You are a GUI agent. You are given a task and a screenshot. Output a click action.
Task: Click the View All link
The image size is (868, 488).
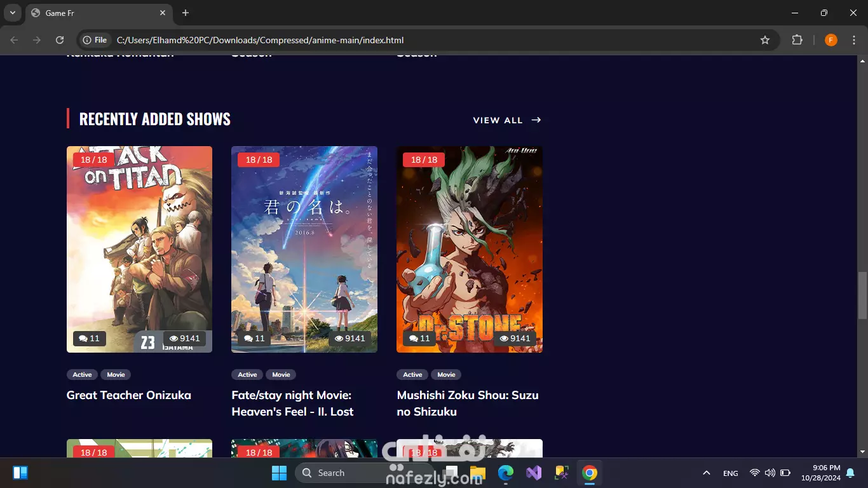tap(507, 120)
